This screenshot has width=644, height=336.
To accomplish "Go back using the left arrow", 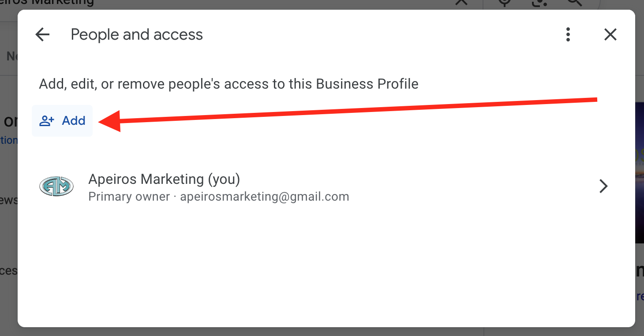I will (x=42, y=34).
